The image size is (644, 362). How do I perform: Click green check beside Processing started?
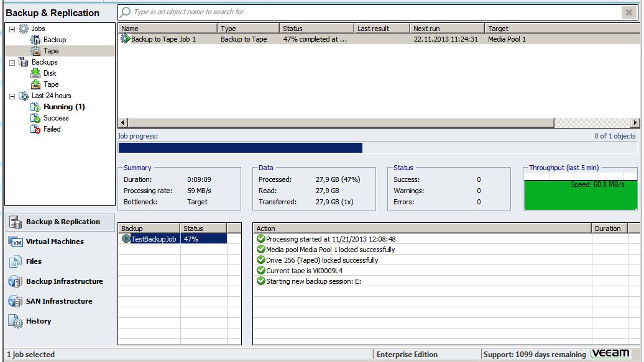tap(260, 238)
